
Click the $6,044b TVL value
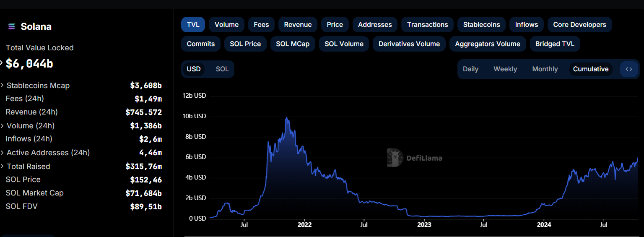coord(29,64)
